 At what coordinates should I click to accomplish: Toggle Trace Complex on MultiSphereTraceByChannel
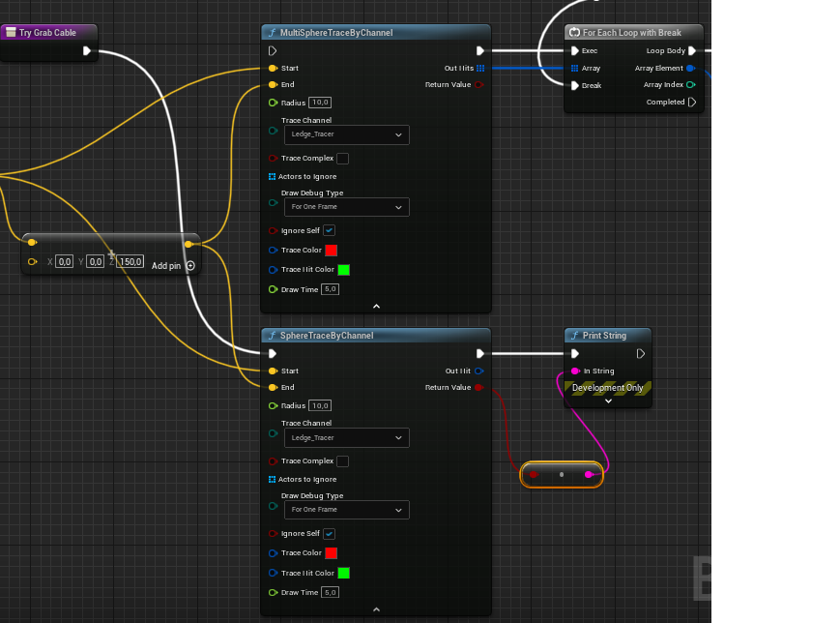click(343, 159)
